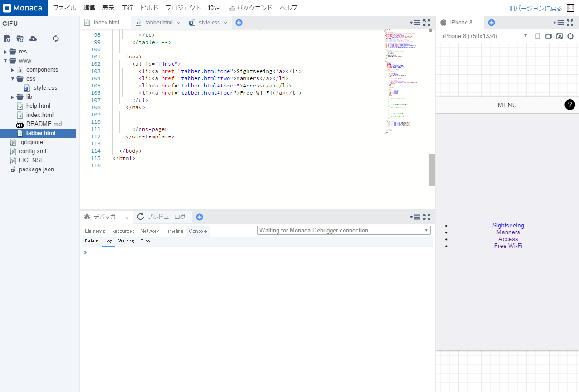
Task: Click the Sightseeing link in preview
Action: tap(508, 225)
